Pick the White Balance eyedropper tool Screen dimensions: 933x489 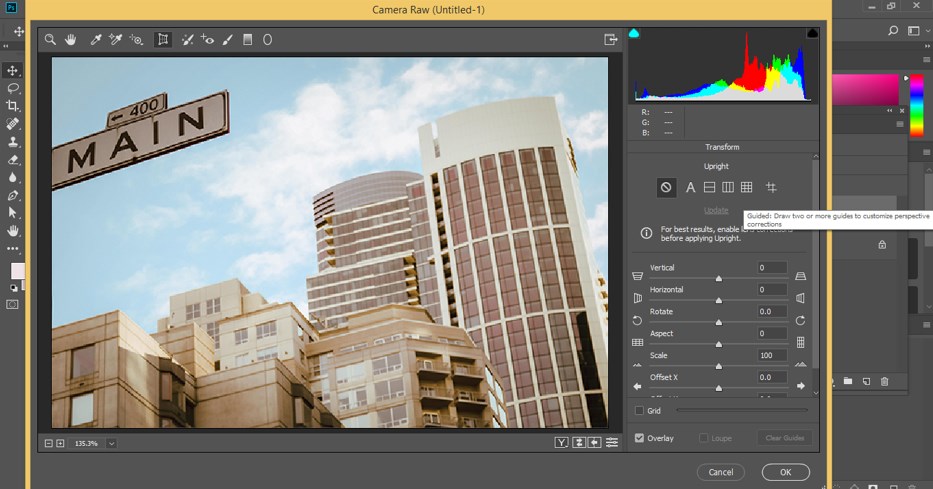[96, 40]
